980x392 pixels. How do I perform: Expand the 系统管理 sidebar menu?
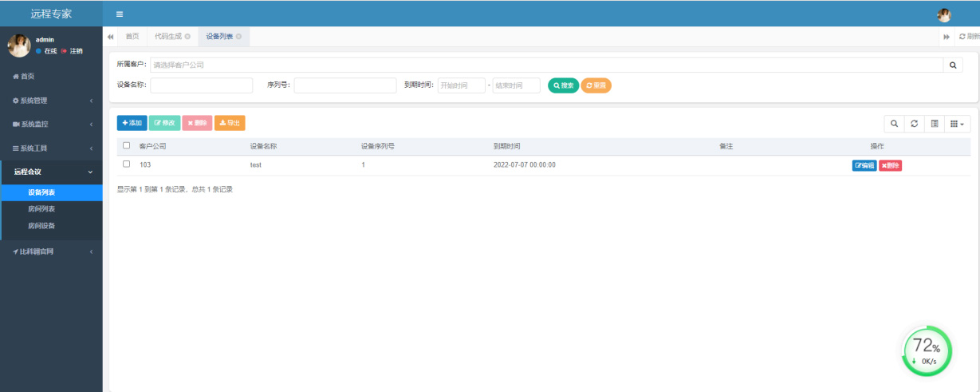[51, 101]
